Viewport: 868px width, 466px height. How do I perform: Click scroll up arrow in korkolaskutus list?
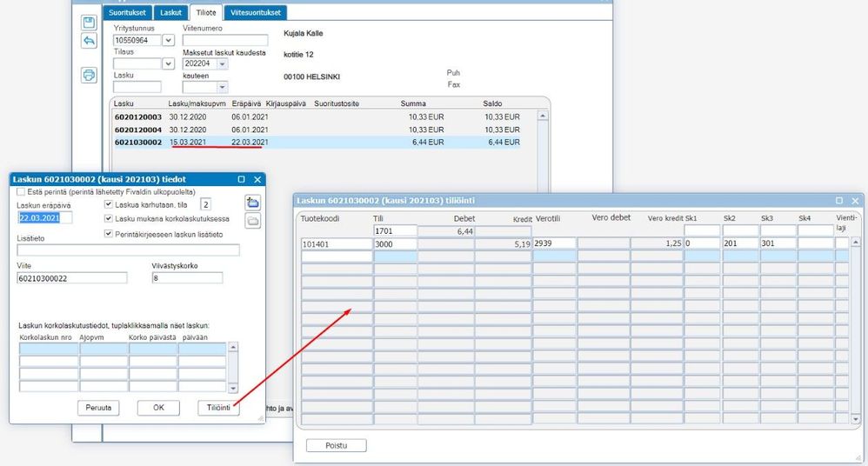tap(233, 347)
